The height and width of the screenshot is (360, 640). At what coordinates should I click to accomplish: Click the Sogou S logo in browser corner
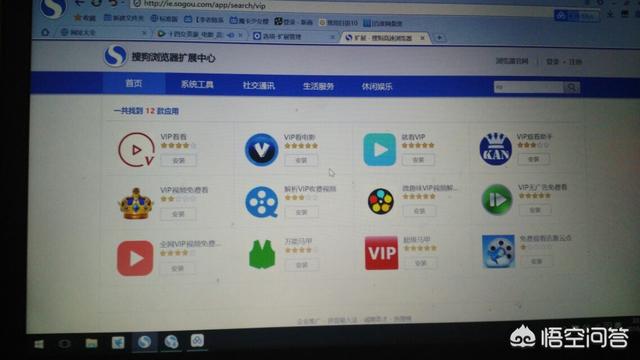(x=53, y=8)
